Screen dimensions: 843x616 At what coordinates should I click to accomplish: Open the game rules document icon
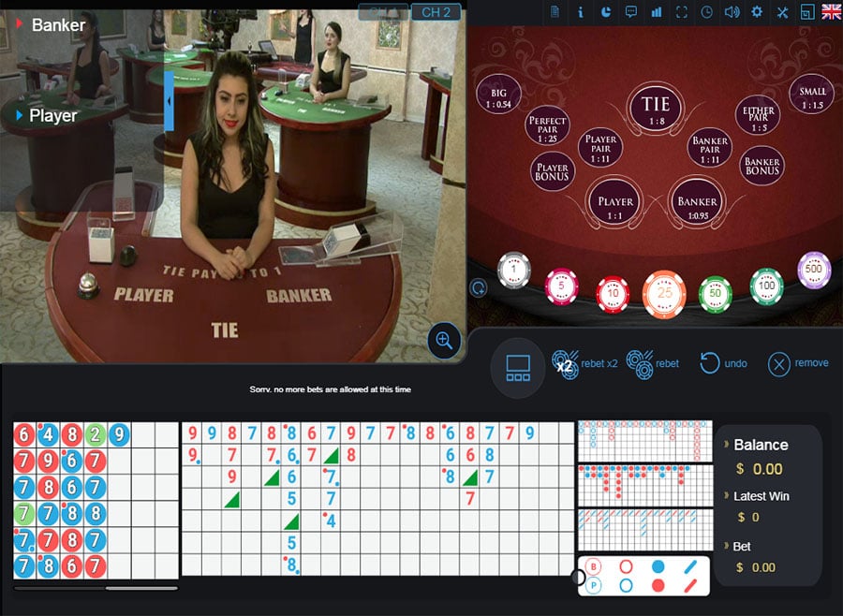pos(555,12)
